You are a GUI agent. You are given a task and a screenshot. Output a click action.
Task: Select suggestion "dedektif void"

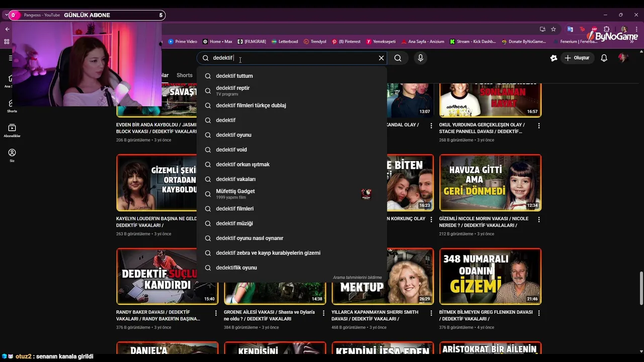292,150
